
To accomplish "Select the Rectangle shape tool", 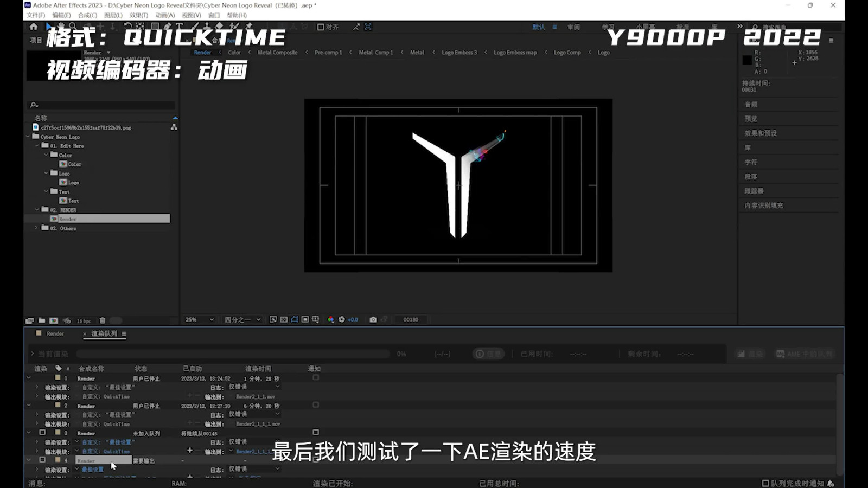I will 155,27.
